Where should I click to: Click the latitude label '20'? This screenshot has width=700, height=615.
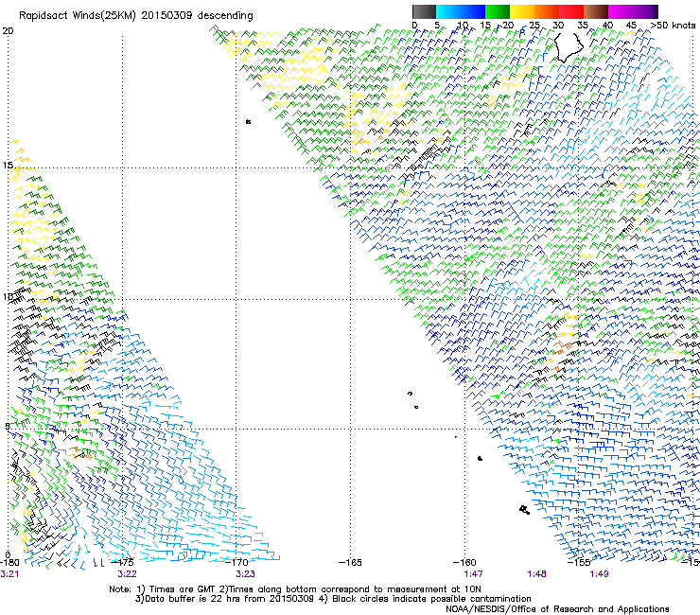point(8,31)
